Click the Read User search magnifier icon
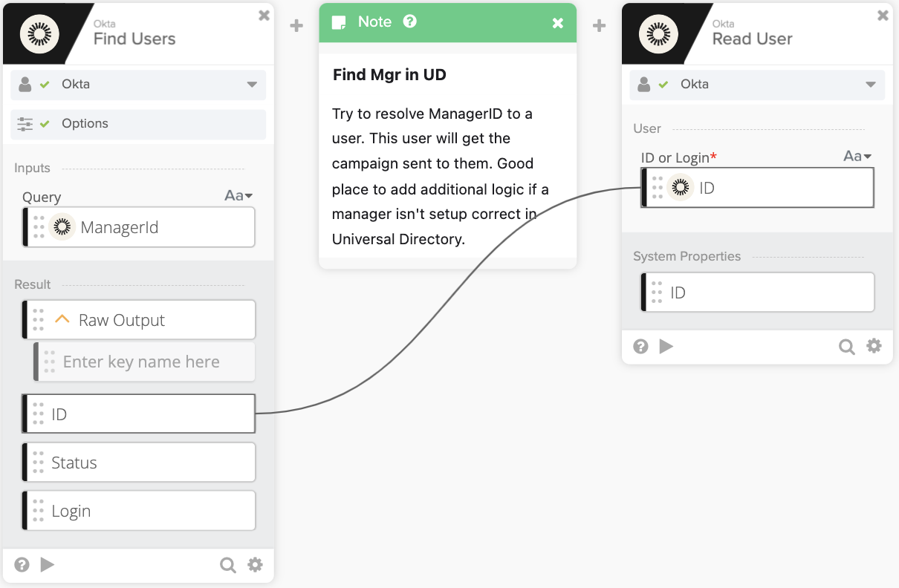This screenshot has height=588, width=899. [846, 347]
